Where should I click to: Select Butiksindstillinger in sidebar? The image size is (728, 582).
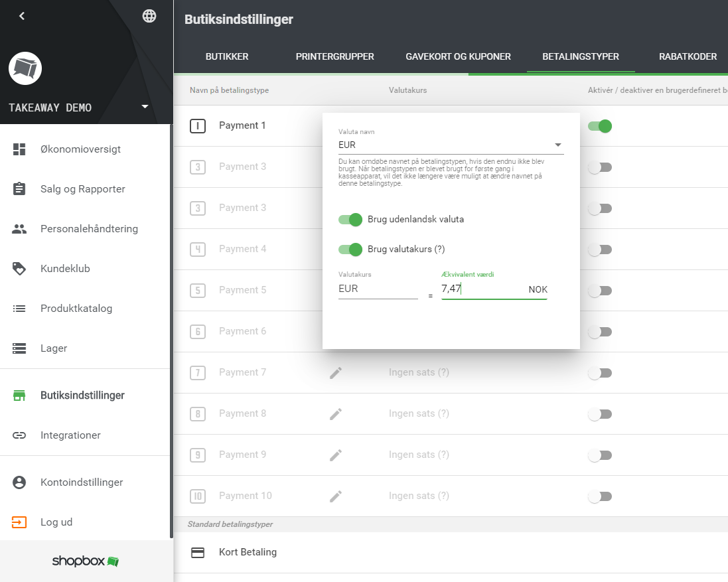click(x=83, y=396)
